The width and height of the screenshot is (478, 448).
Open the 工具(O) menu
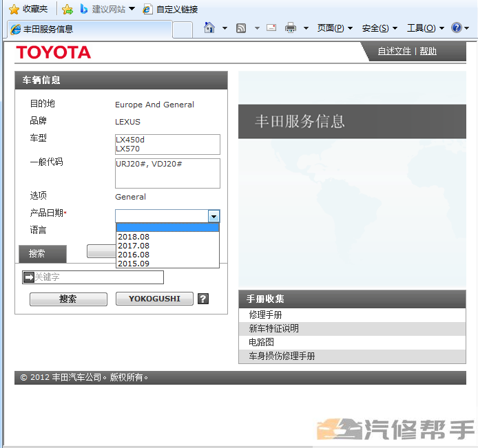pos(426,28)
